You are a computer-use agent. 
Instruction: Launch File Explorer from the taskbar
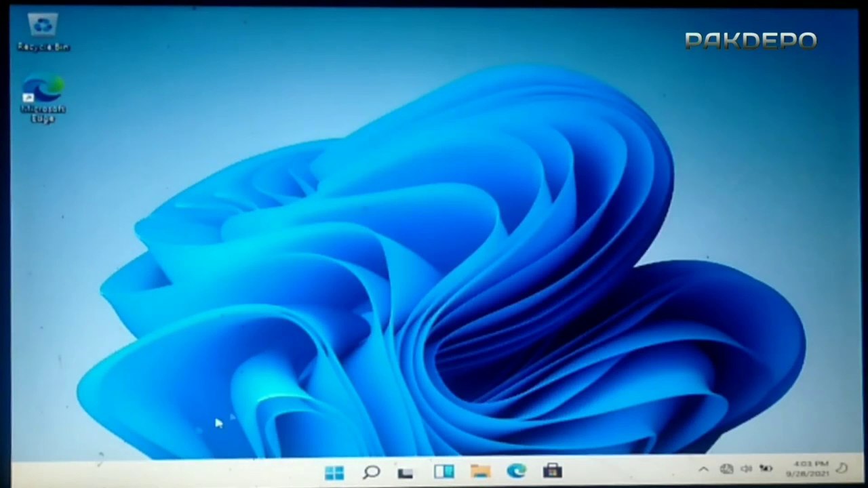click(x=480, y=472)
